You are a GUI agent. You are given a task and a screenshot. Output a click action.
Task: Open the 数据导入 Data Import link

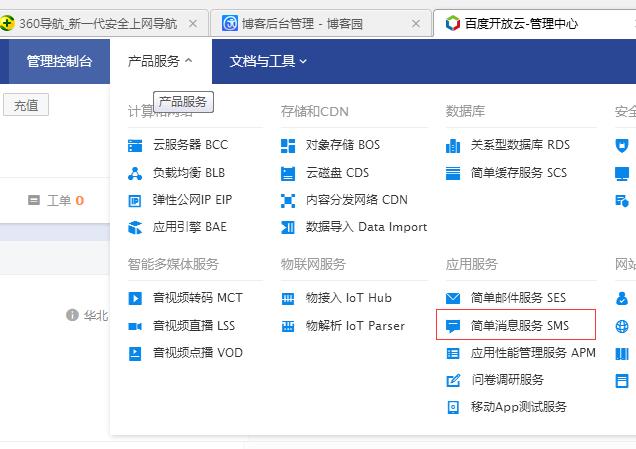click(x=366, y=227)
